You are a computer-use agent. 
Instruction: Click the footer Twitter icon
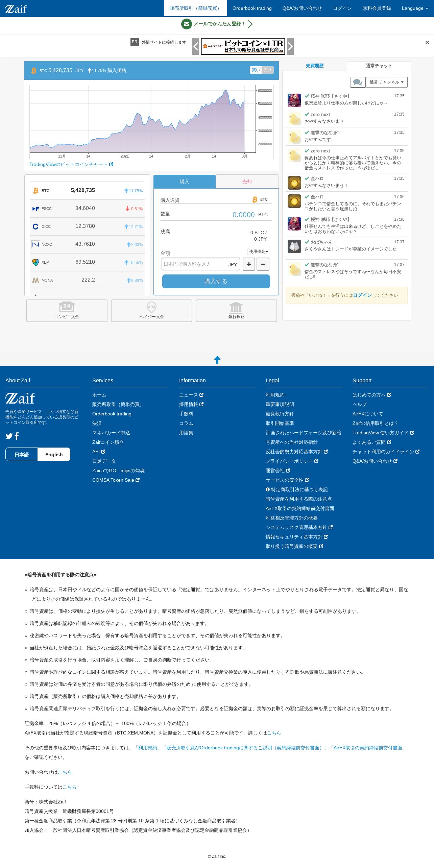tap(9, 436)
